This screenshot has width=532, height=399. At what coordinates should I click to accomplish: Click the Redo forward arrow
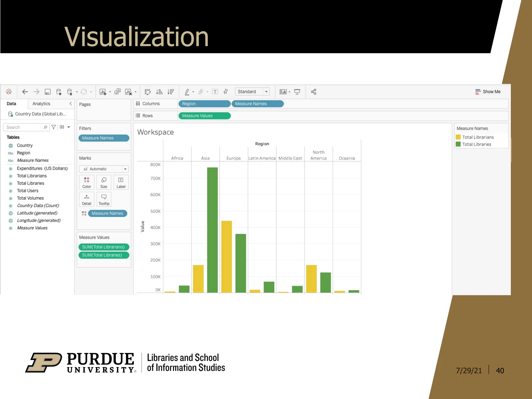pyautogui.click(x=36, y=92)
